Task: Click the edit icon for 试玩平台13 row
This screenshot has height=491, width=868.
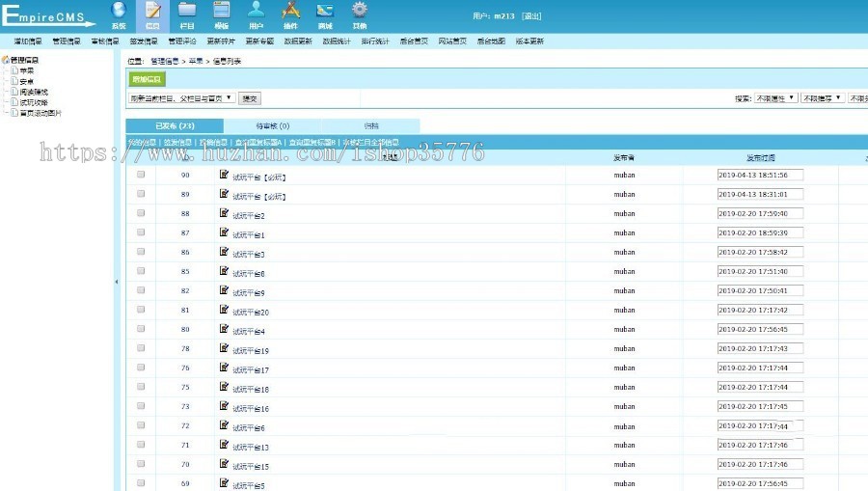Action: point(224,445)
